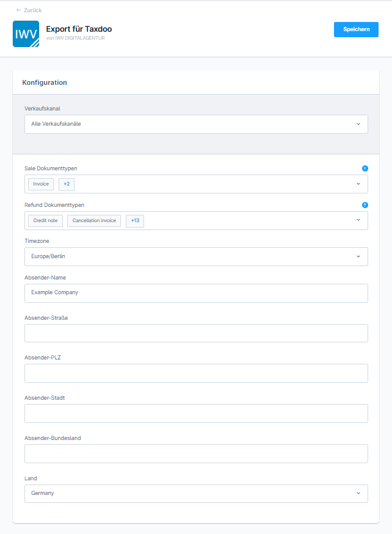The height and width of the screenshot is (534, 392).
Task: Focus the Absender-Name input field
Action: (196, 293)
